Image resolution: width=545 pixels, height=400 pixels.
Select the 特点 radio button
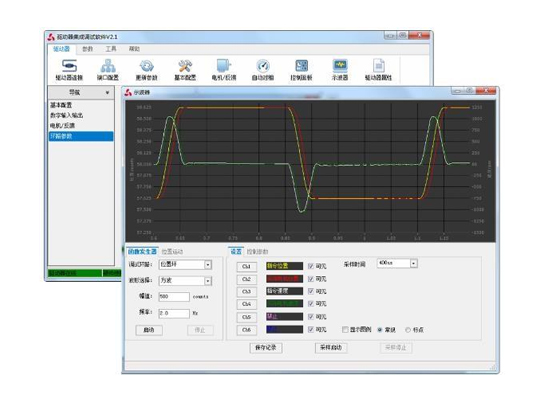click(x=408, y=330)
